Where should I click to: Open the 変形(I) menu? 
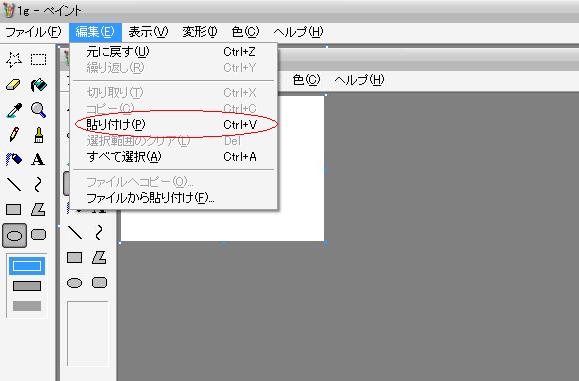click(x=200, y=32)
